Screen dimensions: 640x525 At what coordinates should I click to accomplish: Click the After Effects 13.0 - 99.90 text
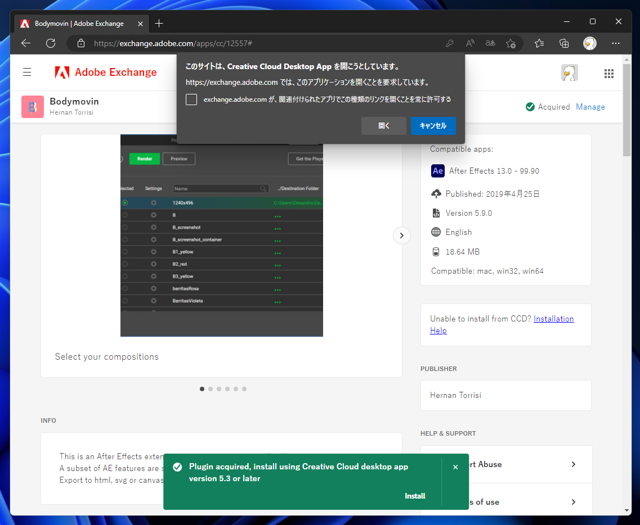(494, 171)
